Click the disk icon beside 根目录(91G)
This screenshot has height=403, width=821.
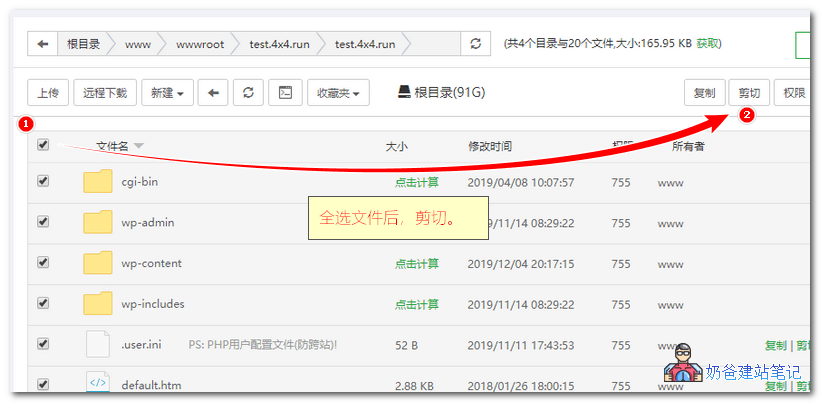(x=404, y=93)
